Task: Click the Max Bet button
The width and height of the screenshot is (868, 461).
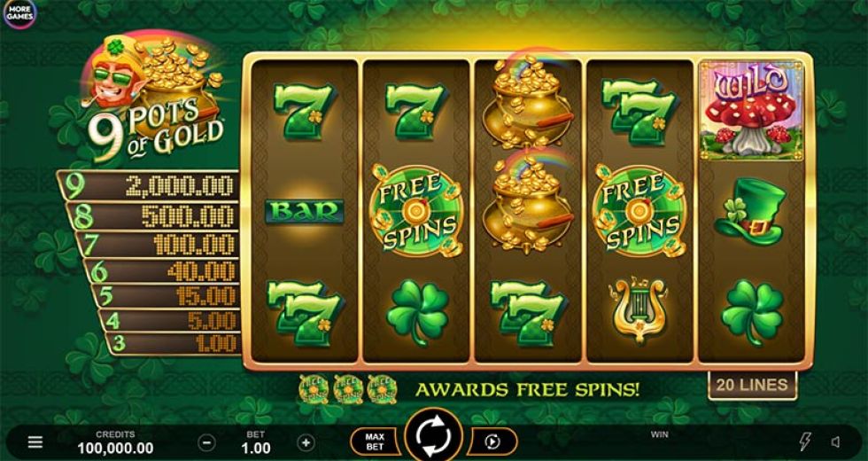Action: point(375,441)
